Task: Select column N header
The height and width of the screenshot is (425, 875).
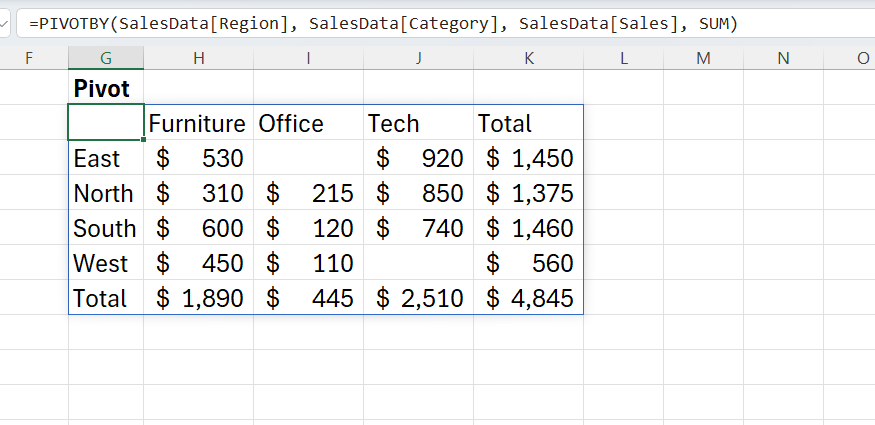Action: point(783,58)
